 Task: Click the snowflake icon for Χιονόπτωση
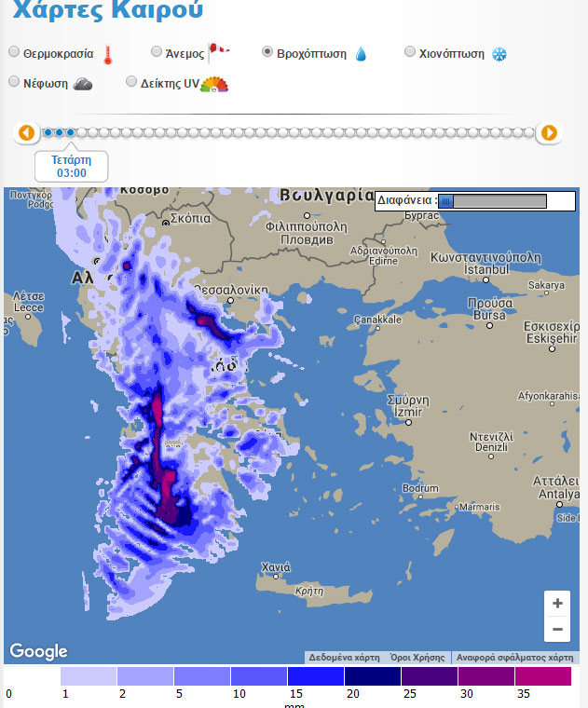(x=499, y=54)
